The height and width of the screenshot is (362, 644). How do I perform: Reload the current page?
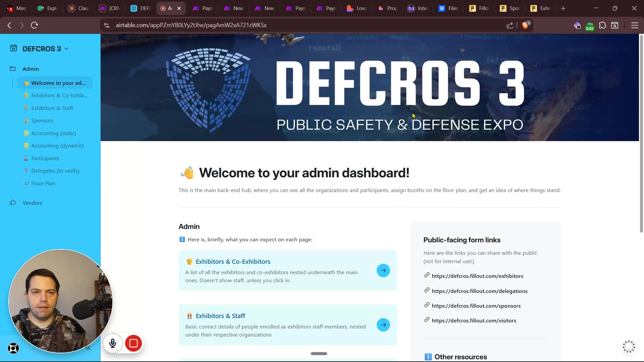tap(34, 25)
